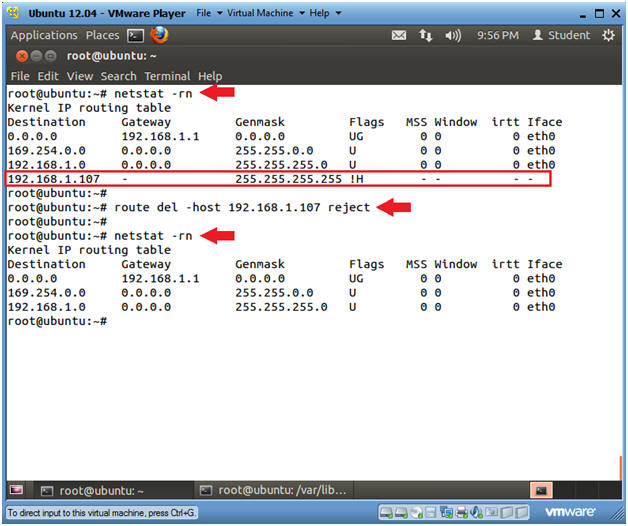Open the sound volume indicator

453,36
